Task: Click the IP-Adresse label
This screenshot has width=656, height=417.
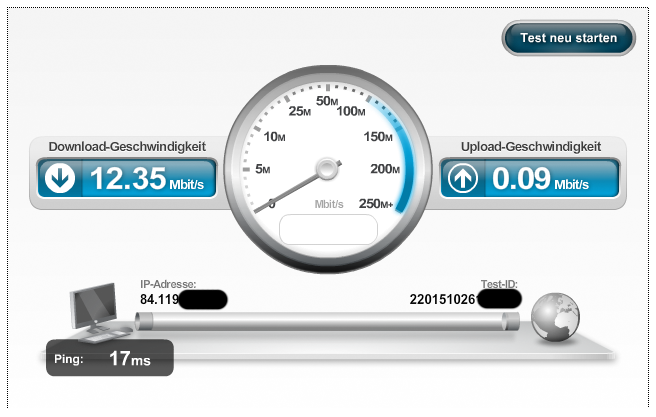Action: click(168, 284)
